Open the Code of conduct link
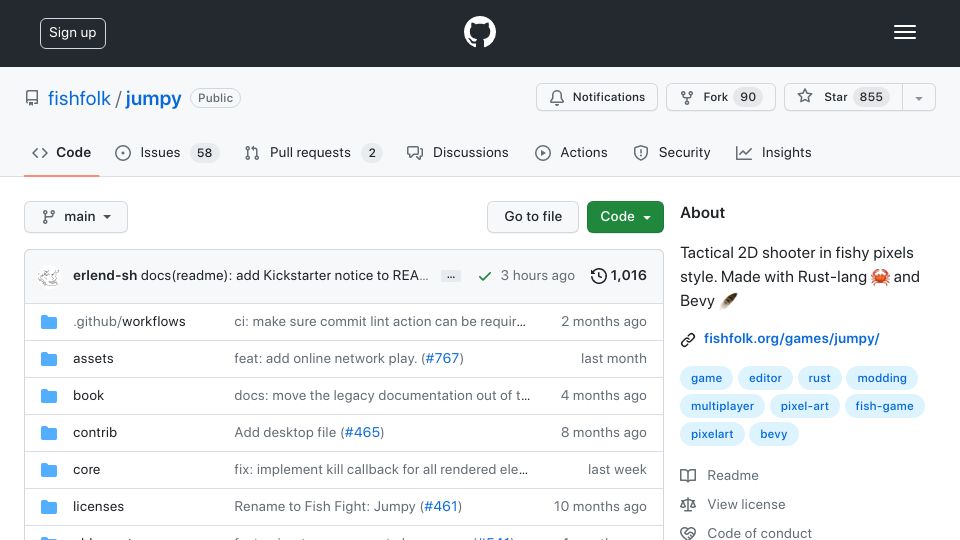Viewport: 960px width, 540px height. point(746,533)
